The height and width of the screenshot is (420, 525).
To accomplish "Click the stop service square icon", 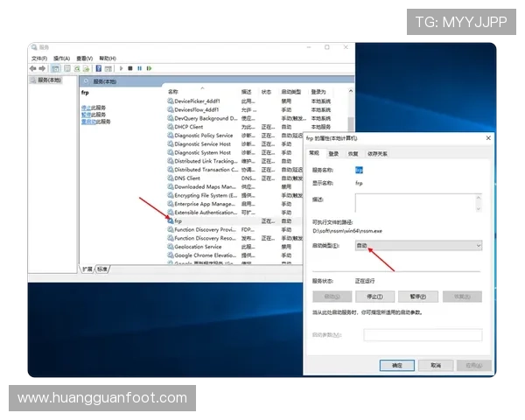I will (x=129, y=68).
